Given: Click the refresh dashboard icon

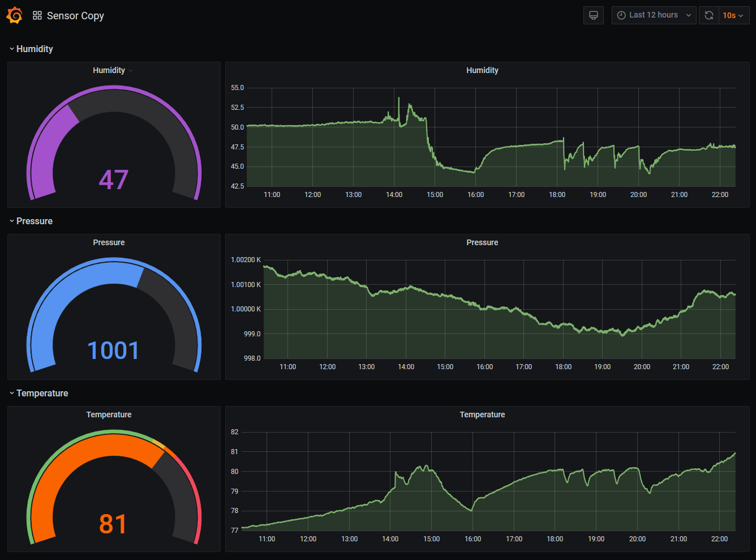Looking at the screenshot, I should point(708,15).
